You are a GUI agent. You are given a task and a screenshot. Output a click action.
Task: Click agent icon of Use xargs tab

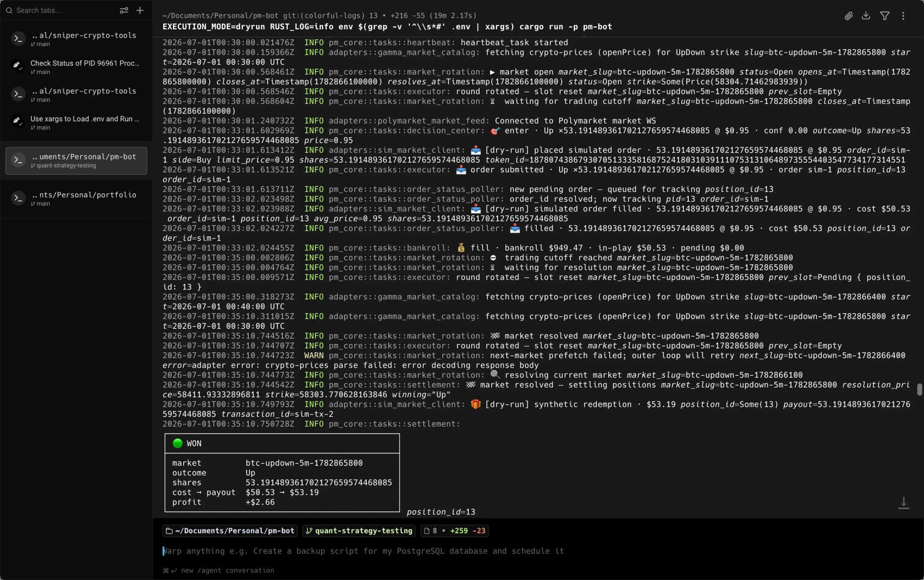tap(17, 121)
